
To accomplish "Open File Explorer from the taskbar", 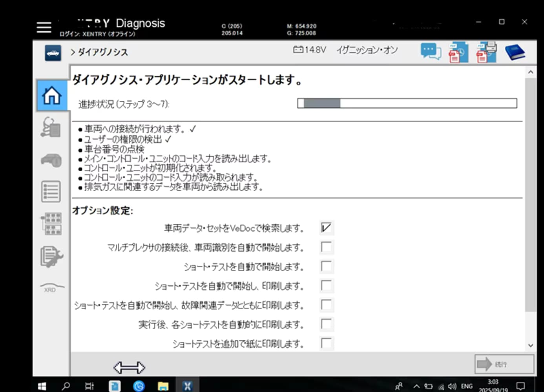I will 163,386.
